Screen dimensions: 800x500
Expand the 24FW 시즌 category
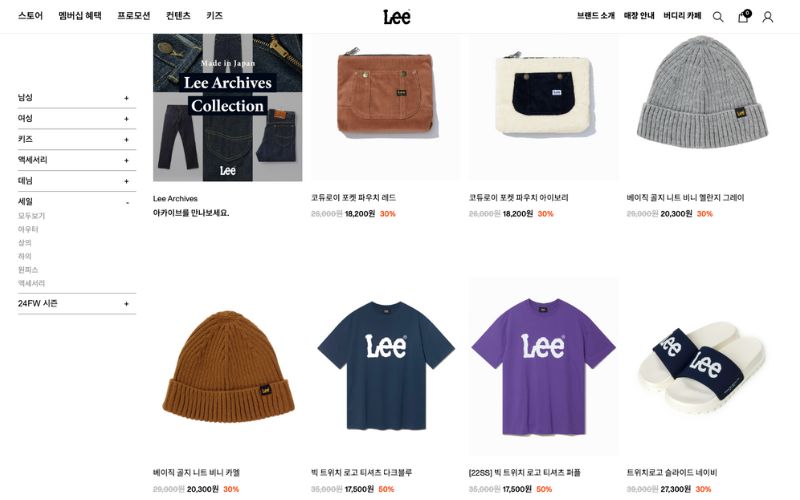click(x=77, y=304)
